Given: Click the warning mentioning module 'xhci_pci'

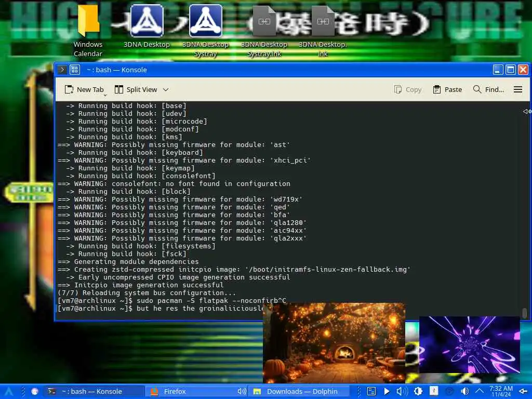Looking at the screenshot, I should coord(184,160).
